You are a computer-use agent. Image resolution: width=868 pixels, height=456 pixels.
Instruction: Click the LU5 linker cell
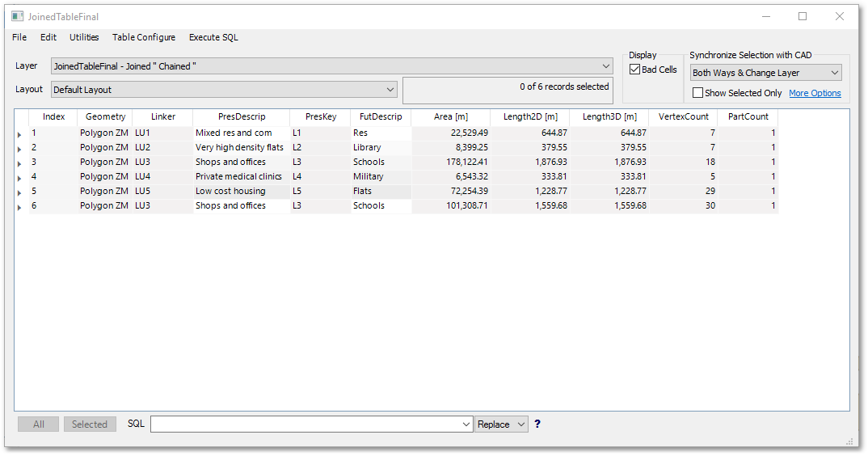162,191
